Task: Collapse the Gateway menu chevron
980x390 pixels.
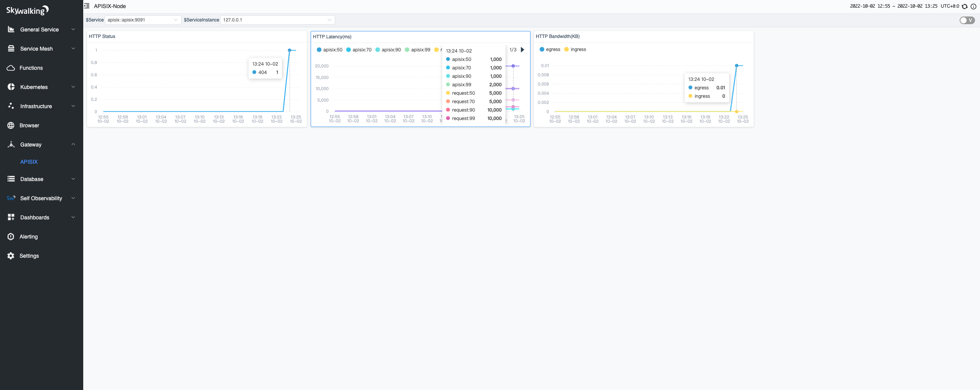Action: coord(73,145)
